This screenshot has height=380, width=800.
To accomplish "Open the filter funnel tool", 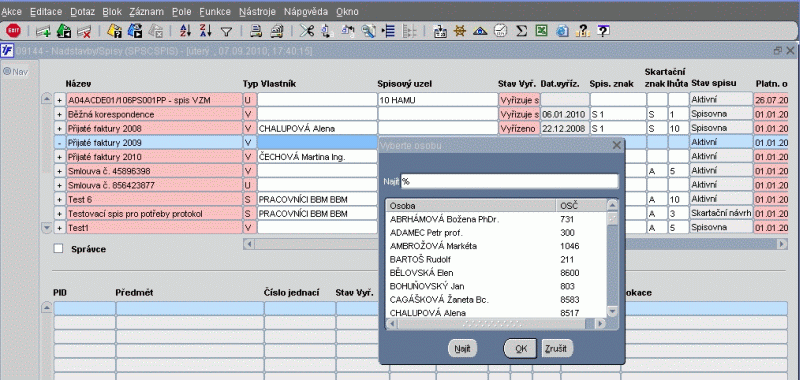I will [x=227, y=32].
